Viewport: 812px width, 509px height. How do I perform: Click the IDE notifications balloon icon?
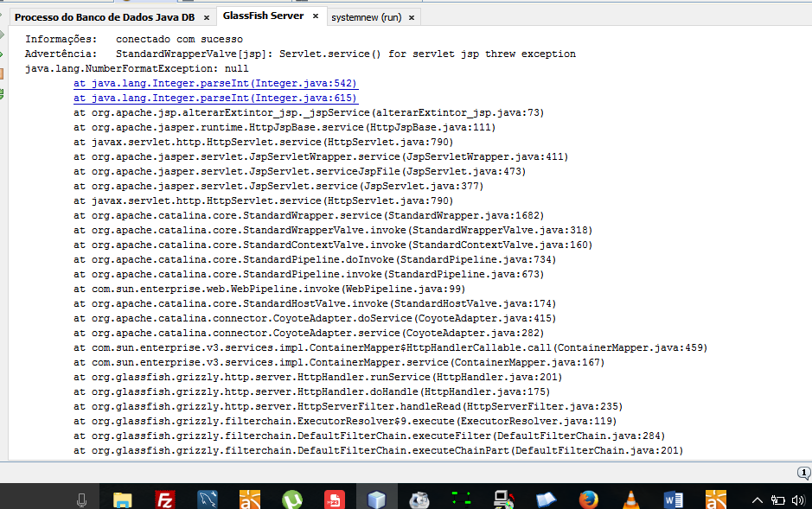pos(803,473)
